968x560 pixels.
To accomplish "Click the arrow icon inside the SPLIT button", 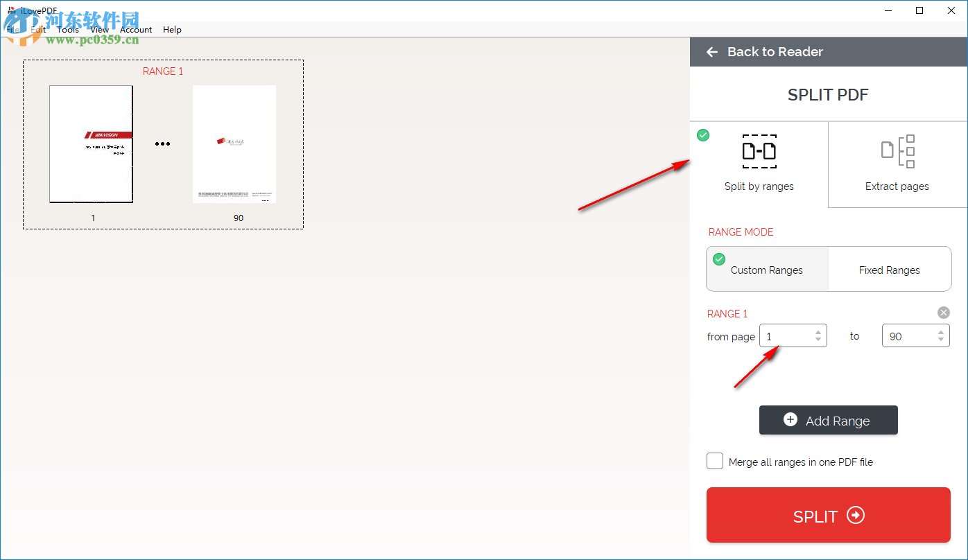I will [856, 515].
